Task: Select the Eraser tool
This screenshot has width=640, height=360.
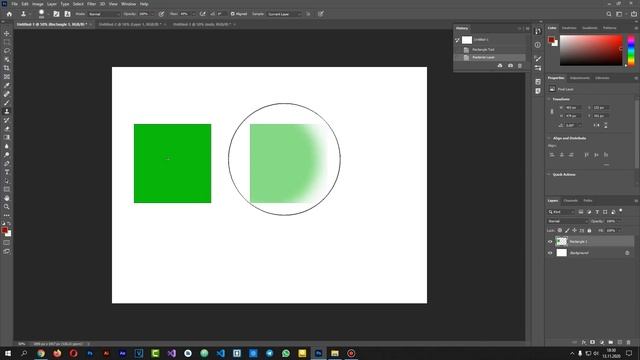Action: (x=7, y=129)
